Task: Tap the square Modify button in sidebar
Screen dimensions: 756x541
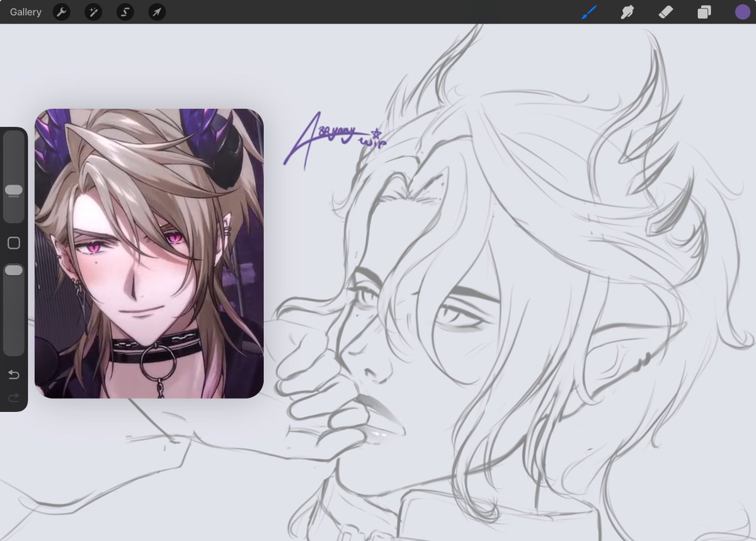Action: [x=14, y=242]
